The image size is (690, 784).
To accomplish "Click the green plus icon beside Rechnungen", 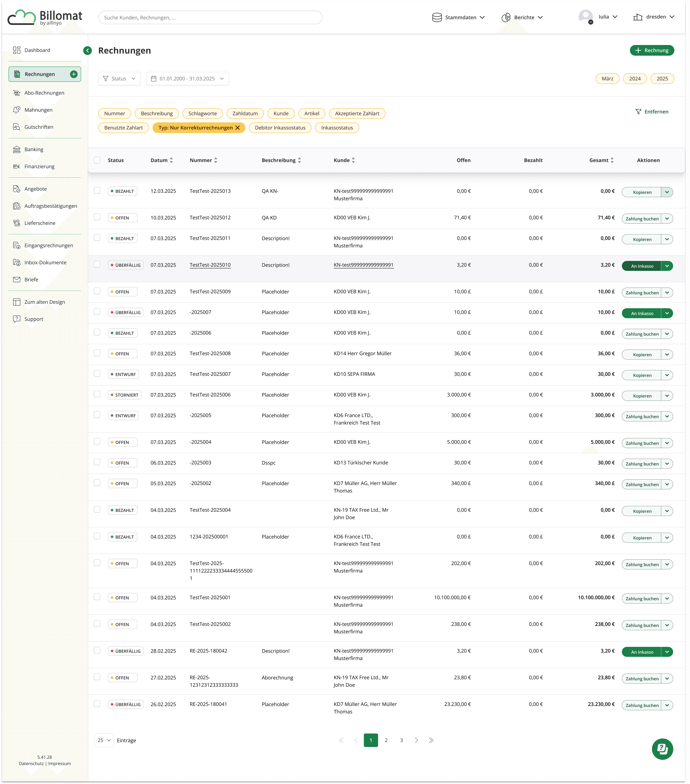I will 74,74.
